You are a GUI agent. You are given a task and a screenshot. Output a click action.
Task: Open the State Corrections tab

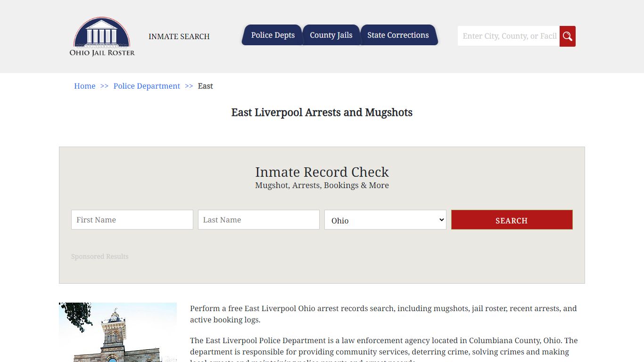click(x=398, y=35)
